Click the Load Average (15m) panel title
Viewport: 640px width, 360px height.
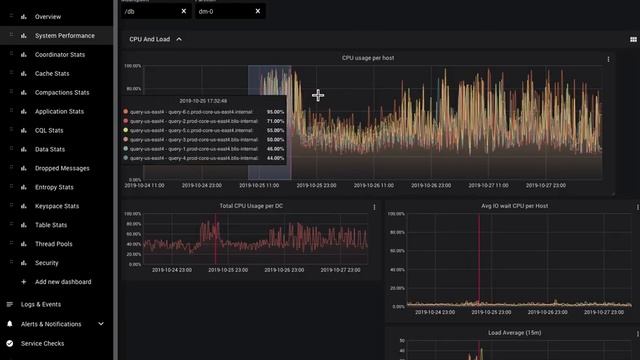514,333
